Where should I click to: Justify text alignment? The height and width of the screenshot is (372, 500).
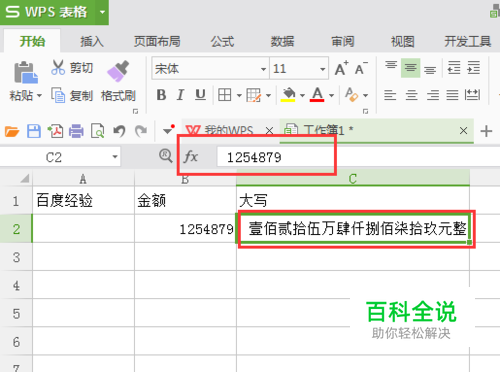pos(452,95)
